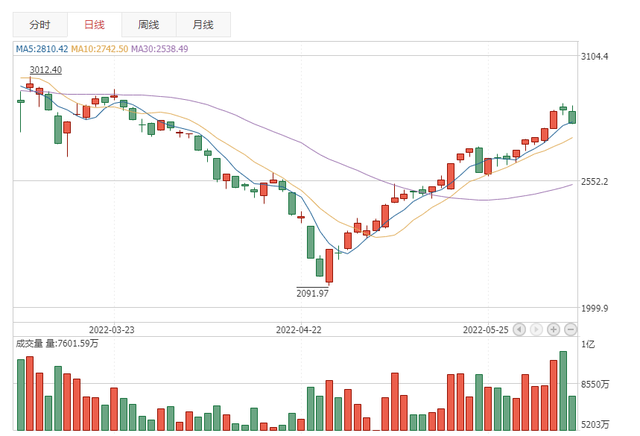
Task: Click the 2022-04-22 date axis label
Action: [299, 328]
